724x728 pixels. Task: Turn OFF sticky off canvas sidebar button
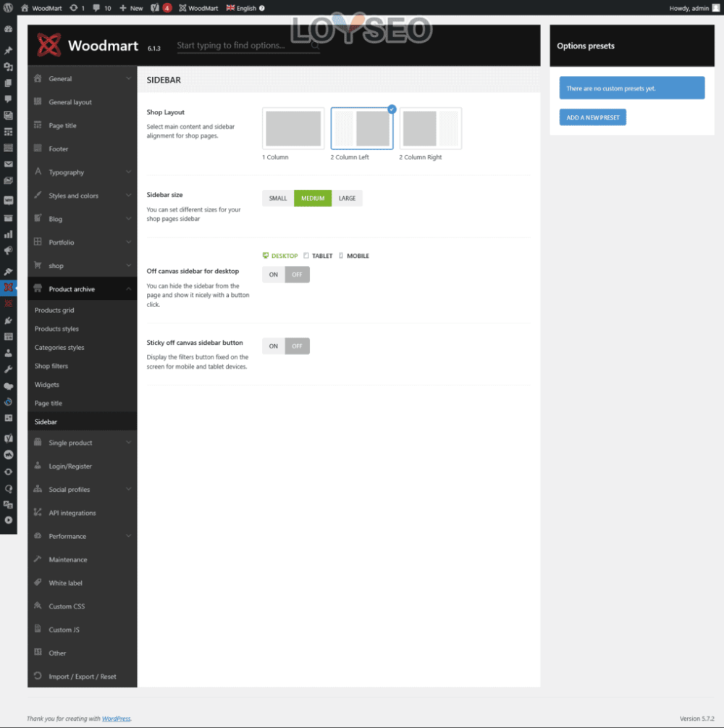coord(297,346)
